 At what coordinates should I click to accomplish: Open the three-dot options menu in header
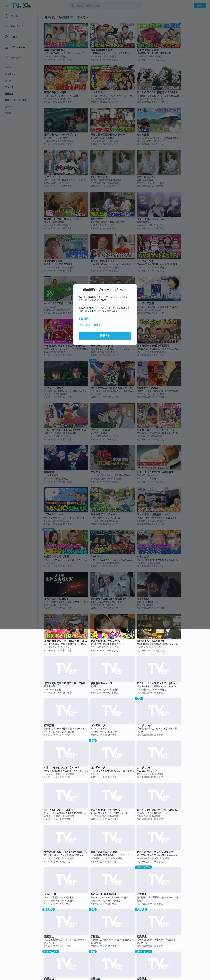tap(189, 6)
